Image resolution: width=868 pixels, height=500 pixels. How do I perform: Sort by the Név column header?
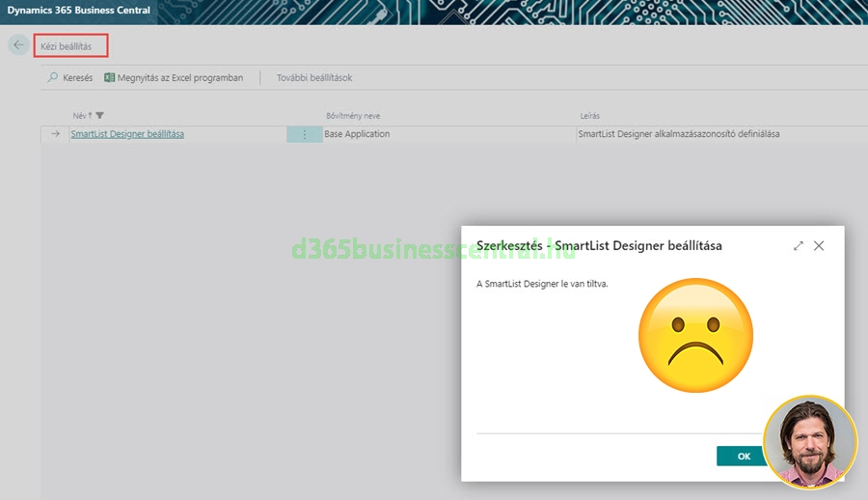81,116
